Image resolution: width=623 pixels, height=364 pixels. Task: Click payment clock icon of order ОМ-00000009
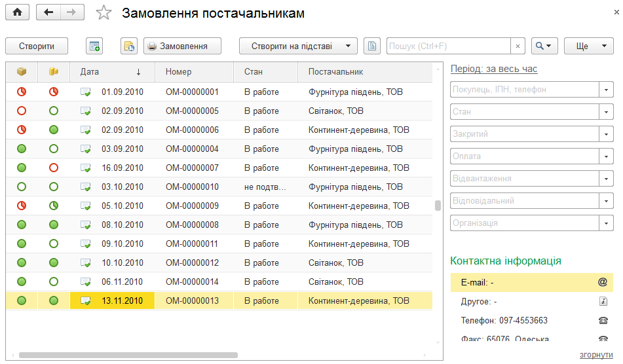54,206
